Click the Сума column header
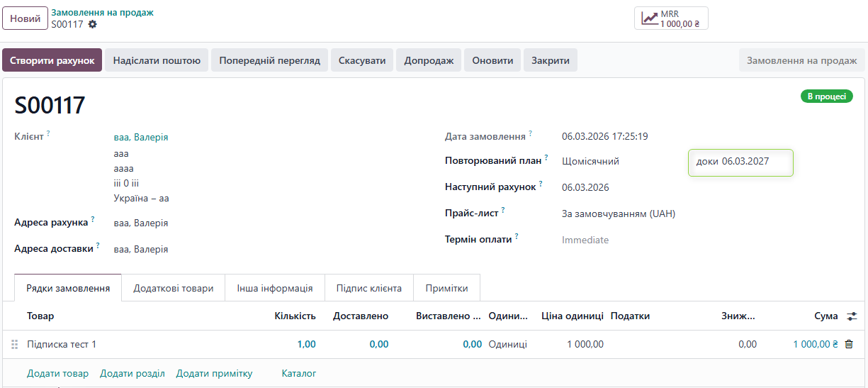 826,316
